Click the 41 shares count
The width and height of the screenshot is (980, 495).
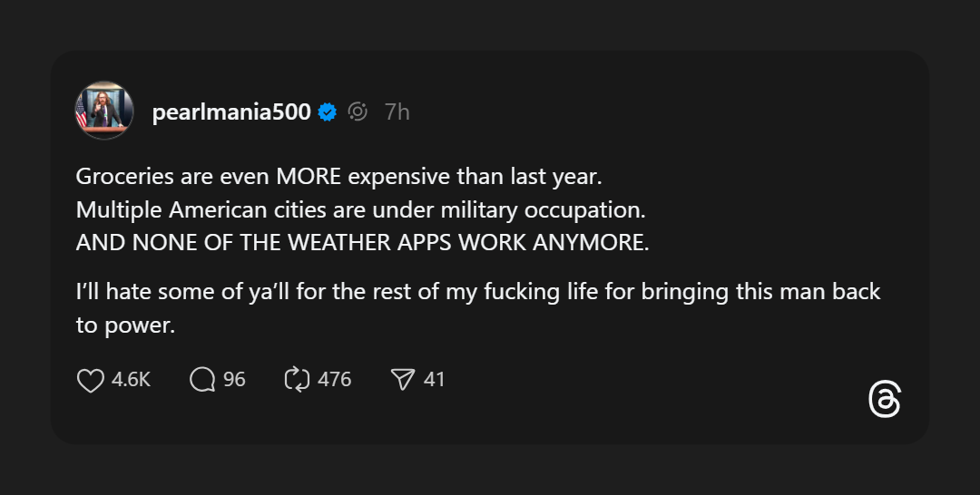tap(435, 380)
